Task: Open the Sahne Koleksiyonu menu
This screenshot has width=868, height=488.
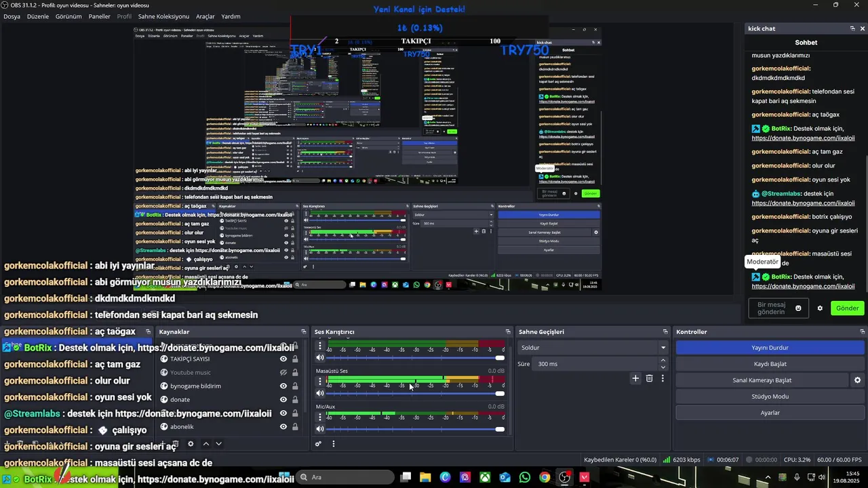Action: pos(163,16)
